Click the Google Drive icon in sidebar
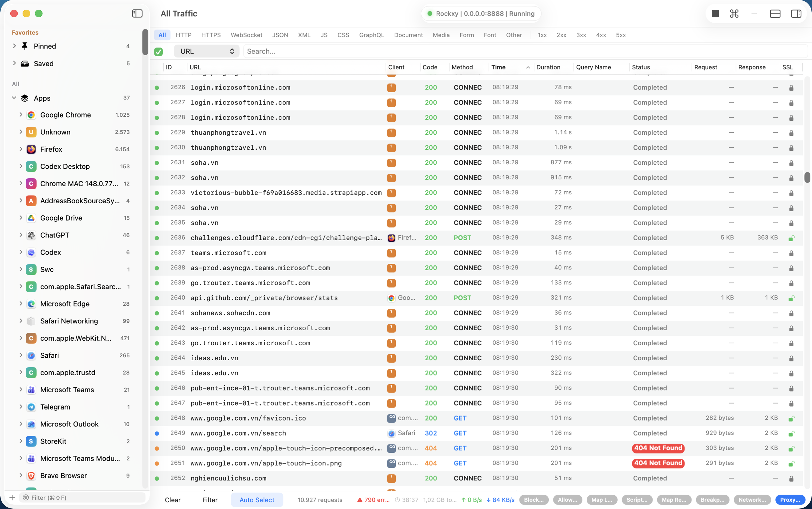 [x=31, y=218]
